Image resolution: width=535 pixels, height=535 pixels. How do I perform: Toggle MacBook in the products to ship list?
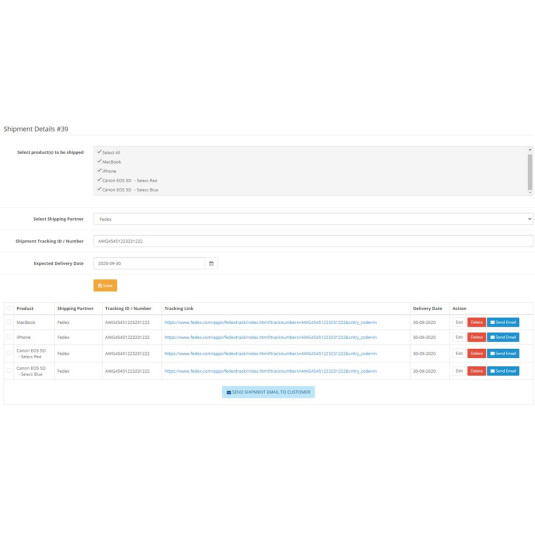[x=109, y=162]
